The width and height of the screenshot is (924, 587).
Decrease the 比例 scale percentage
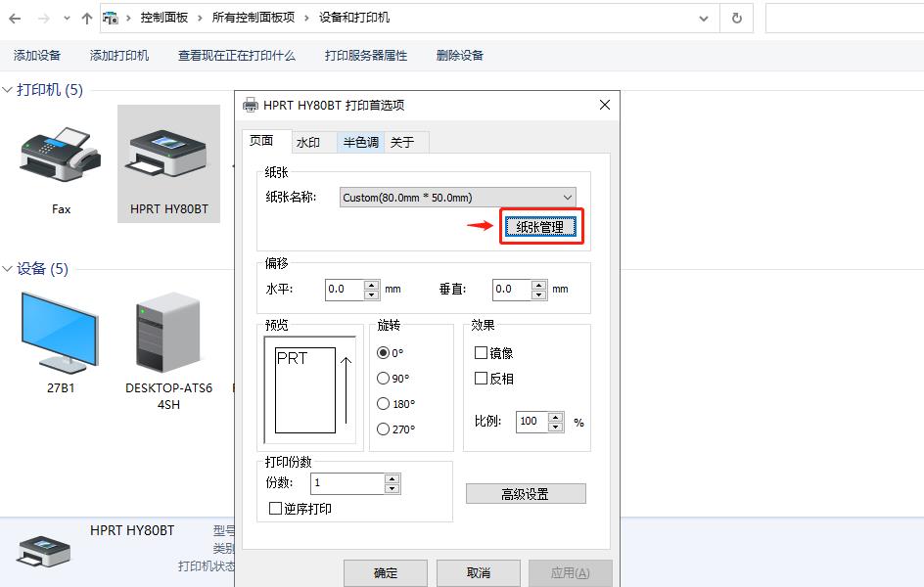click(x=556, y=427)
